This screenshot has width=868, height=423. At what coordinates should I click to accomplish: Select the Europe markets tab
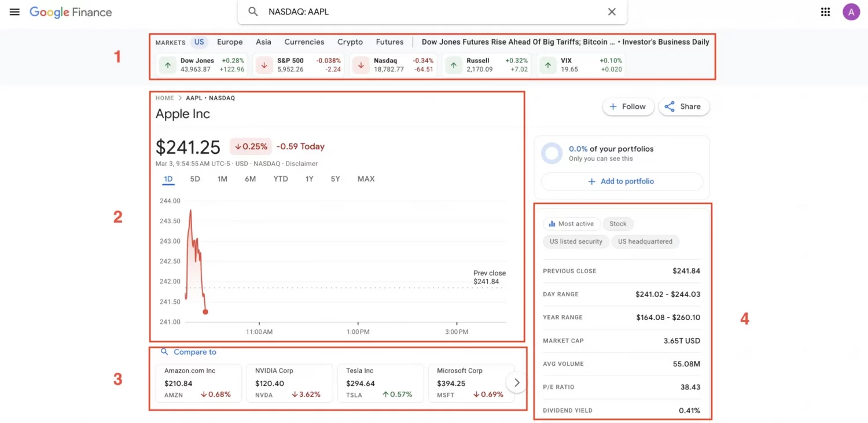(230, 42)
